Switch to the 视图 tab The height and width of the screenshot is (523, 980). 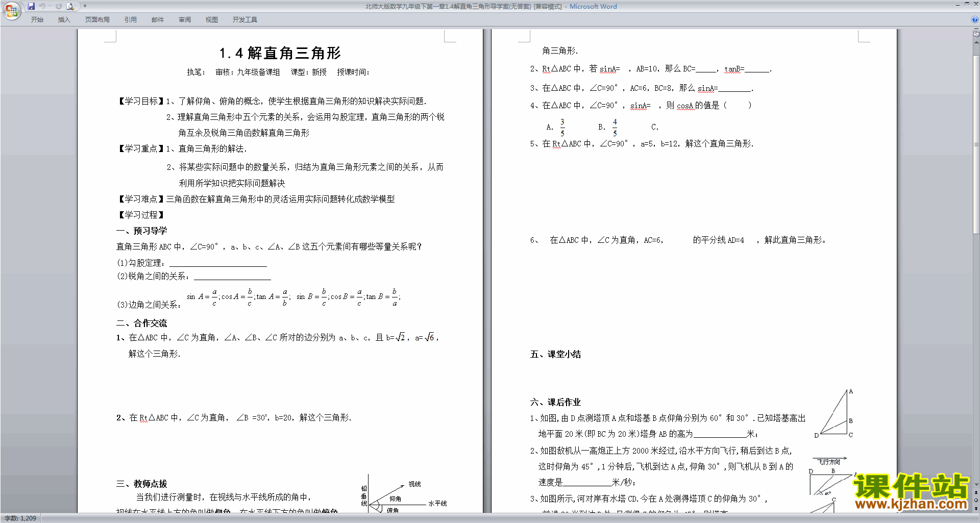(x=211, y=19)
